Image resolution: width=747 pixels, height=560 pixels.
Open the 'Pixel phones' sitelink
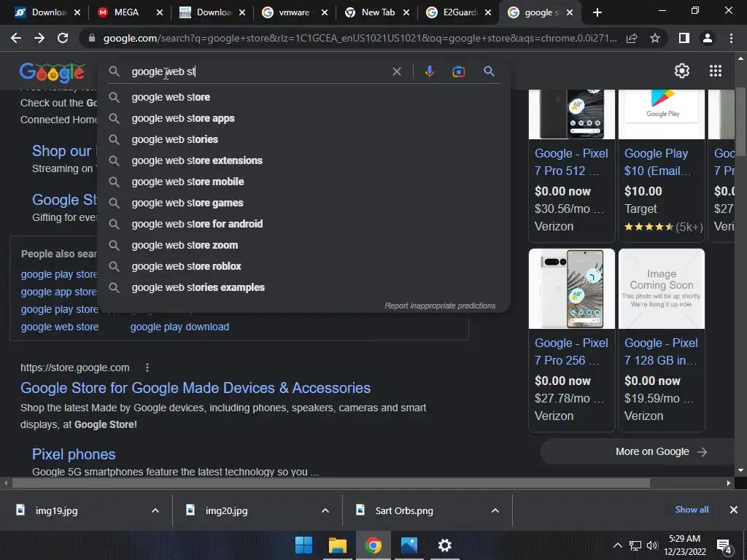pos(74,454)
